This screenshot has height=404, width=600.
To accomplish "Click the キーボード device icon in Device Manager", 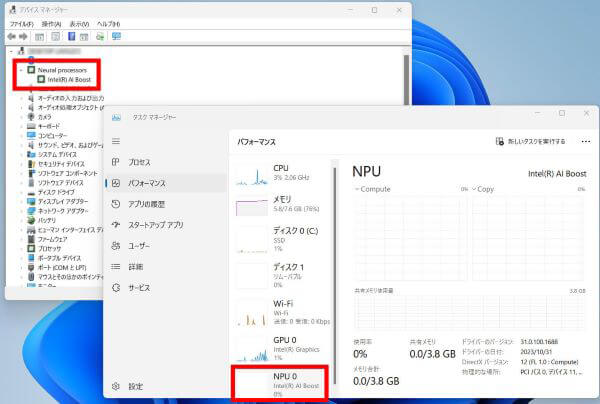I will [31, 126].
